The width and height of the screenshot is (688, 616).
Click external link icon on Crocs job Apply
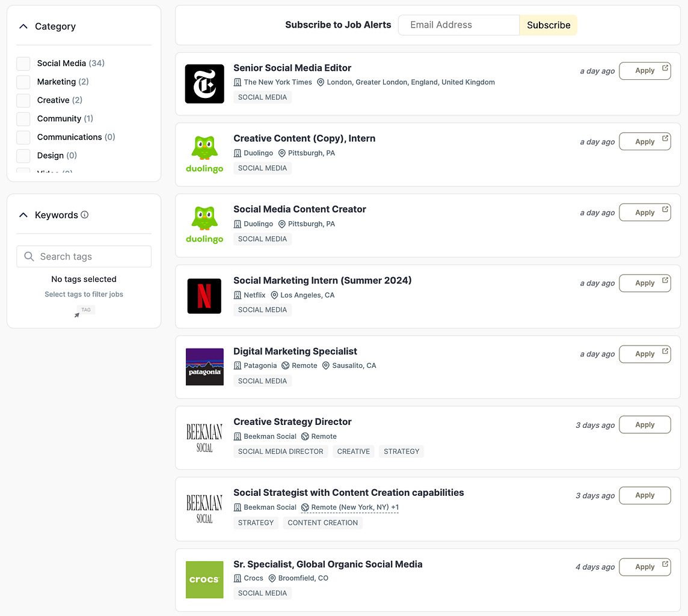click(x=665, y=564)
